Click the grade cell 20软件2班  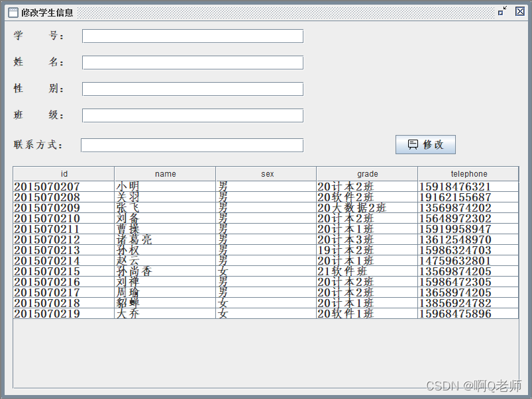coord(367,197)
